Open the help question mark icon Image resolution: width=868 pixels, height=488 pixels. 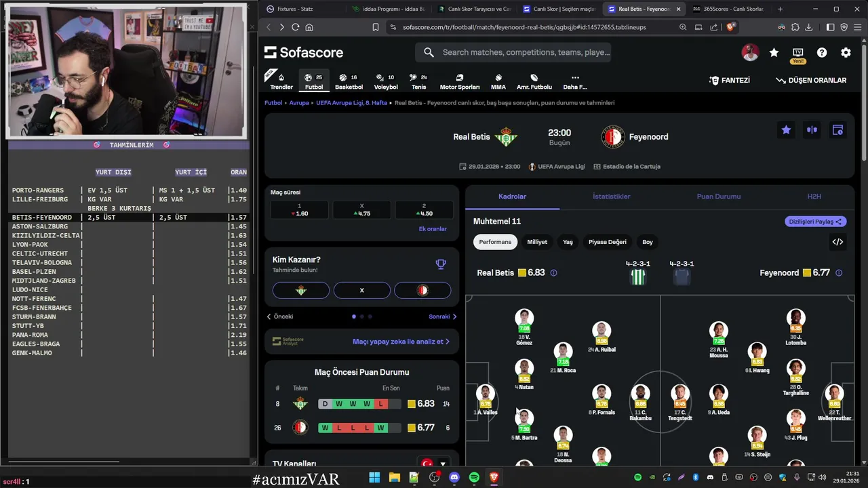[x=822, y=52]
